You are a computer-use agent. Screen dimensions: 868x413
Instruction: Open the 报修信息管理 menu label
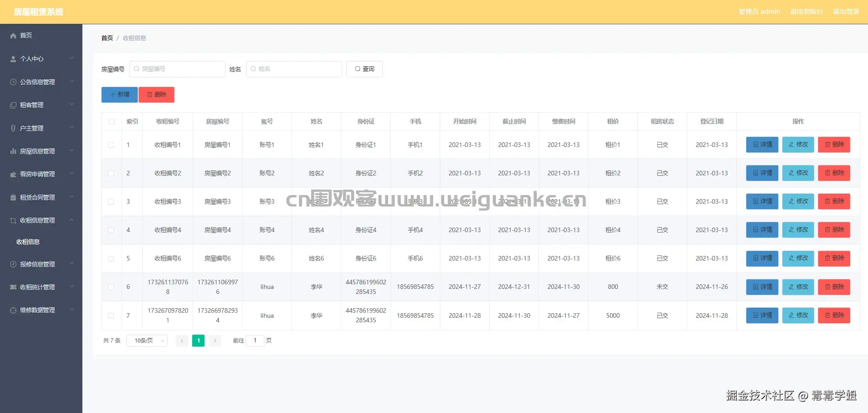pyautogui.click(x=38, y=264)
